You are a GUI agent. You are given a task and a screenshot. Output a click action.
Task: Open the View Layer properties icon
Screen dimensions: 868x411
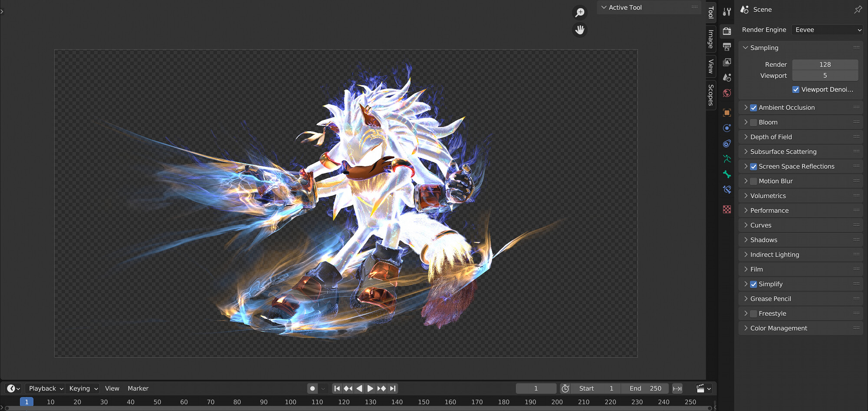click(x=727, y=62)
